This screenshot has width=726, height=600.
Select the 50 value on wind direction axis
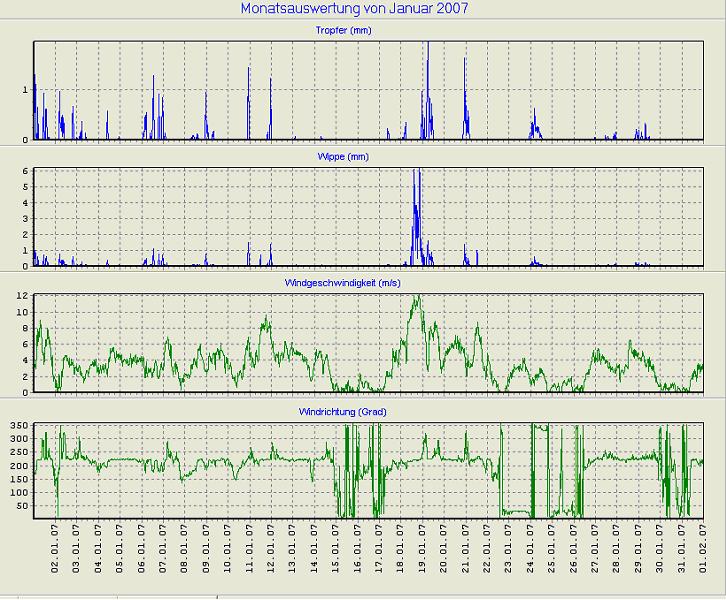pos(22,506)
